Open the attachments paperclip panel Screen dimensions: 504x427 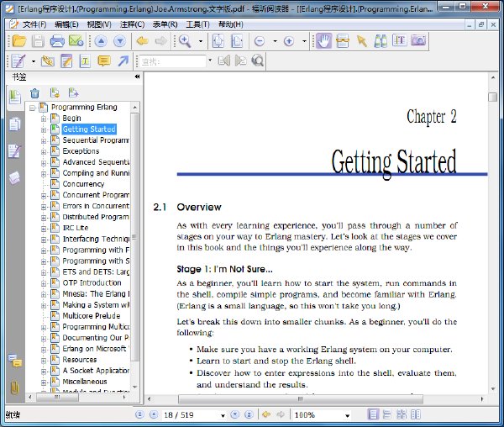[15, 387]
